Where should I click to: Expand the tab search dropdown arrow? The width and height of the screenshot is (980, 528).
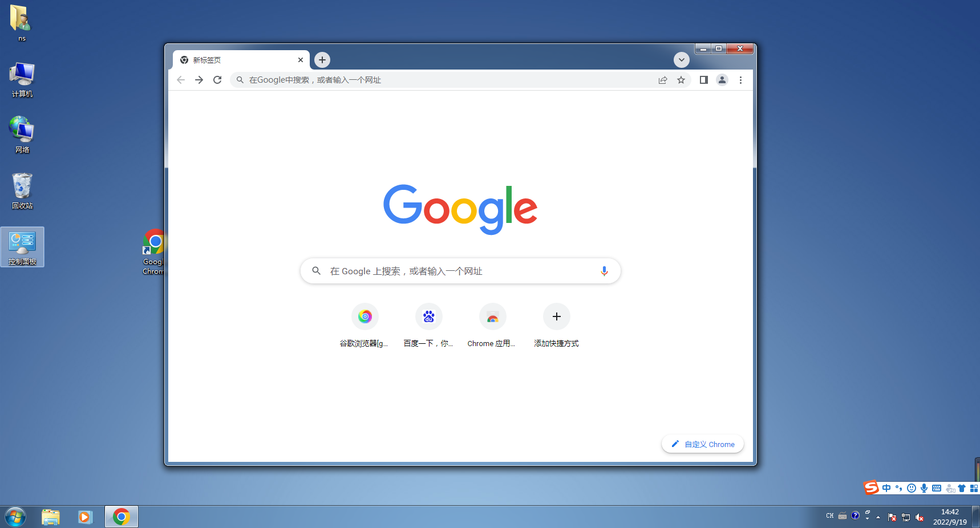(x=682, y=60)
